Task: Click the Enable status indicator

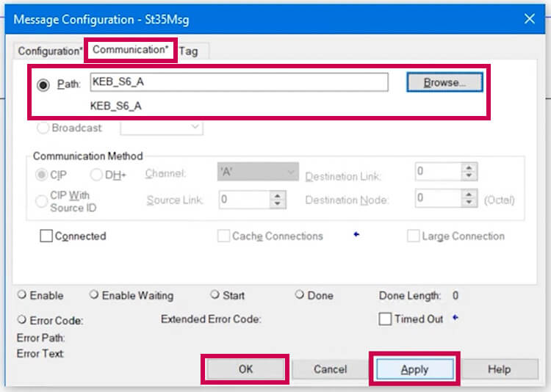Action: coord(22,294)
